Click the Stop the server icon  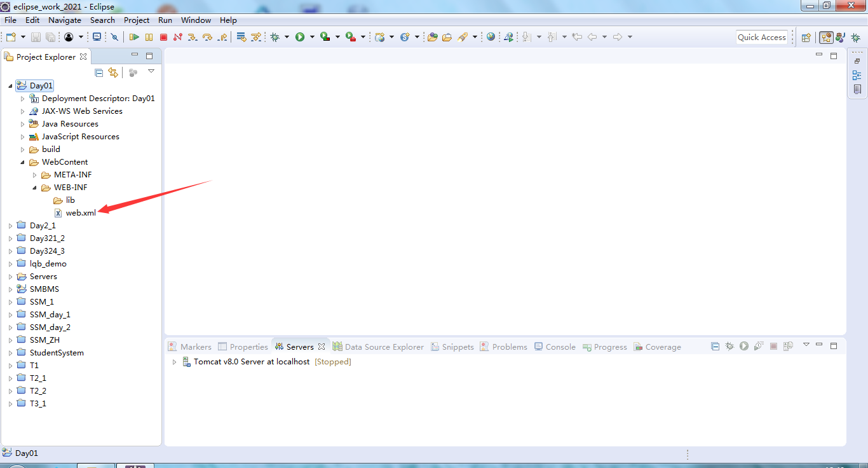[x=773, y=347]
